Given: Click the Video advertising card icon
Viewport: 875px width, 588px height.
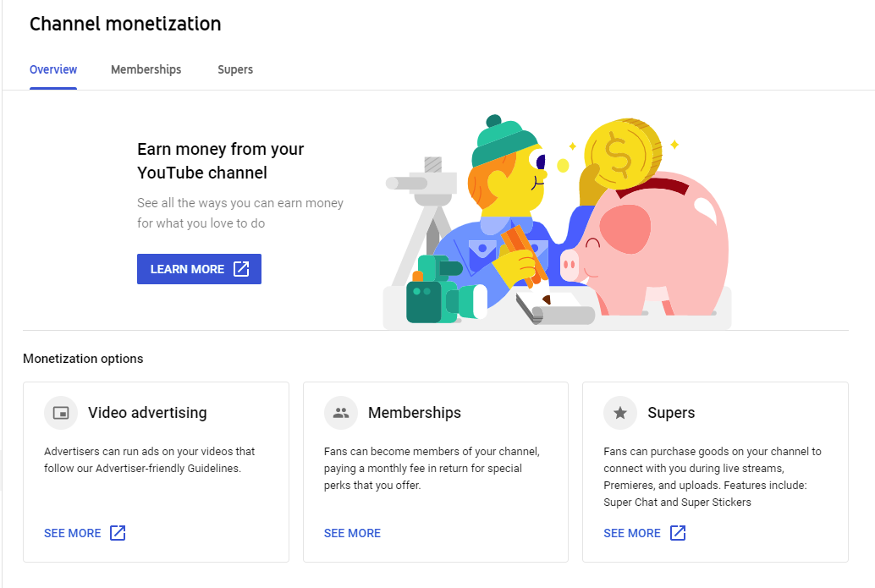Looking at the screenshot, I should tap(61, 413).
